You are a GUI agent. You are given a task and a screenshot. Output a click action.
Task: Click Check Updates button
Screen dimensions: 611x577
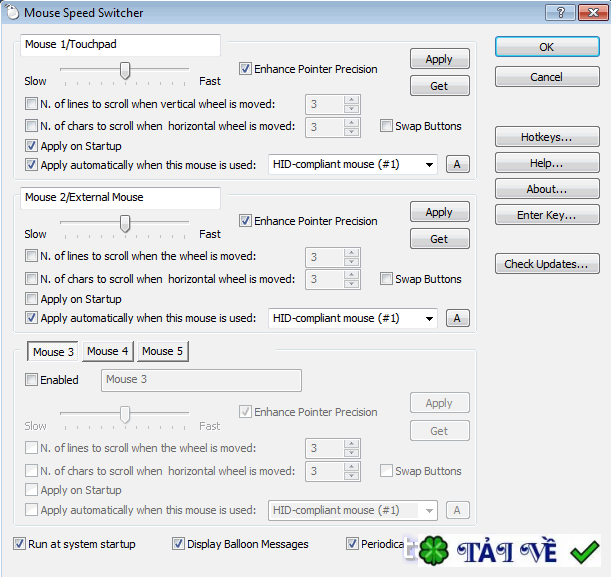click(547, 264)
